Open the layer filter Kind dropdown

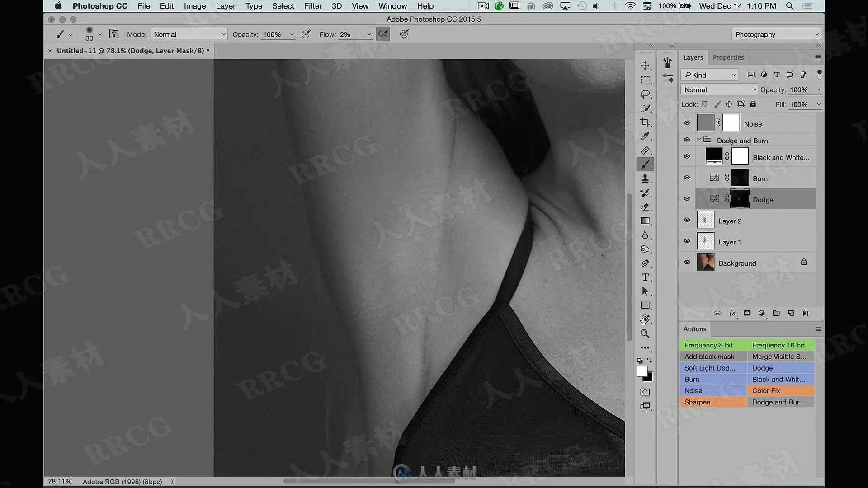pyautogui.click(x=709, y=75)
